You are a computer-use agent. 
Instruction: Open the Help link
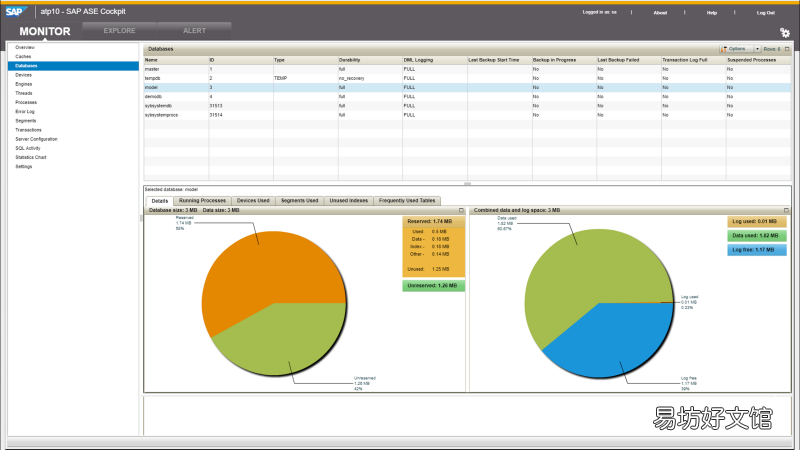[x=712, y=13]
